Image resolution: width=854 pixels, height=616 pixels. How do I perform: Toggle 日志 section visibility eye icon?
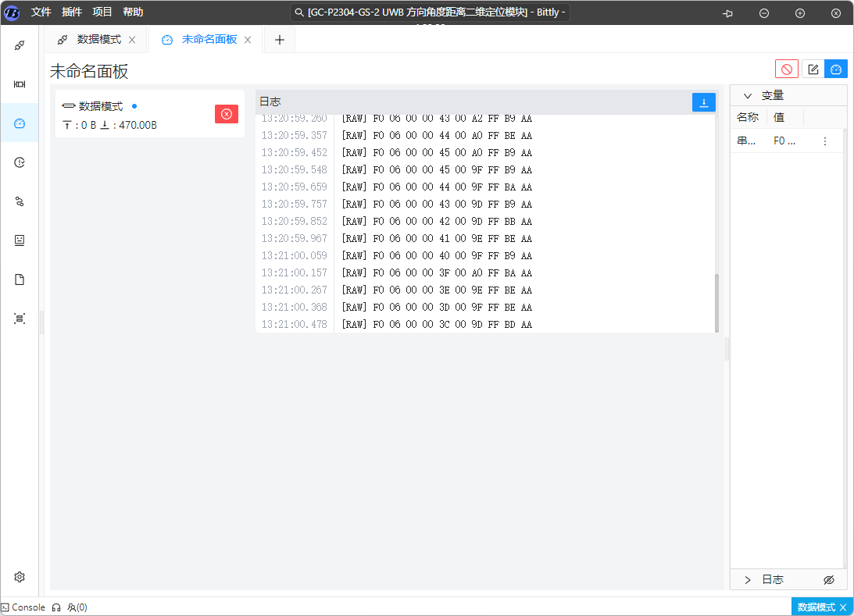click(829, 580)
